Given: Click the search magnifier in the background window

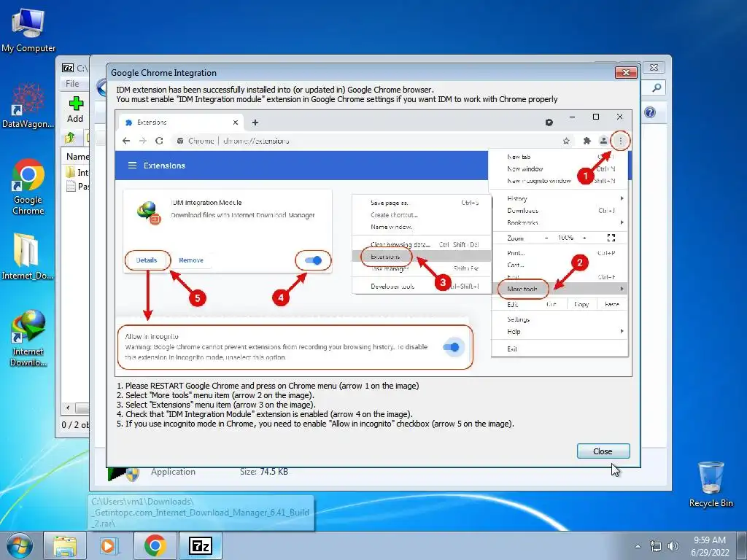Looking at the screenshot, I should coord(657,87).
